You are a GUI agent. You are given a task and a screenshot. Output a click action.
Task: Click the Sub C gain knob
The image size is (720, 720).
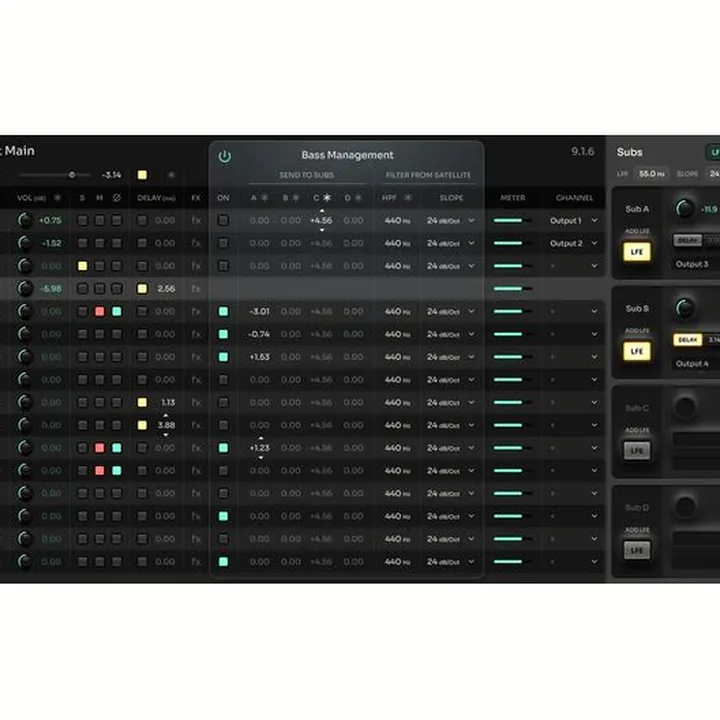[x=685, y=407]
